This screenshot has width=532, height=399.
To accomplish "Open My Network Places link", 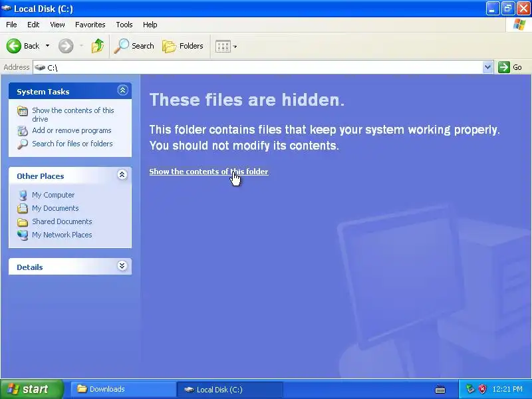I will pos(62,235).
